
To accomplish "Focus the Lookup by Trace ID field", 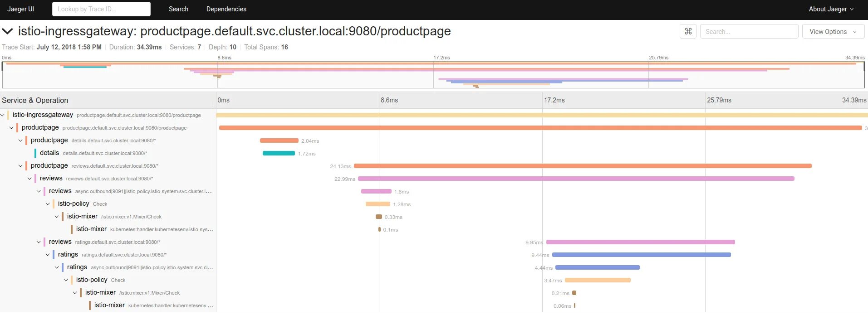I will point(101,9).
